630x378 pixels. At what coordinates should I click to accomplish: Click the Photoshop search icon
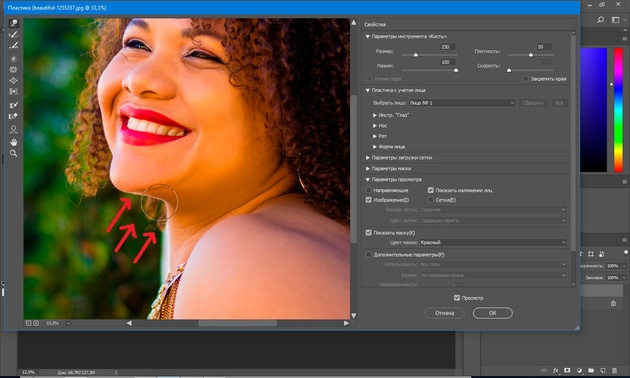(x=601, y=20)
